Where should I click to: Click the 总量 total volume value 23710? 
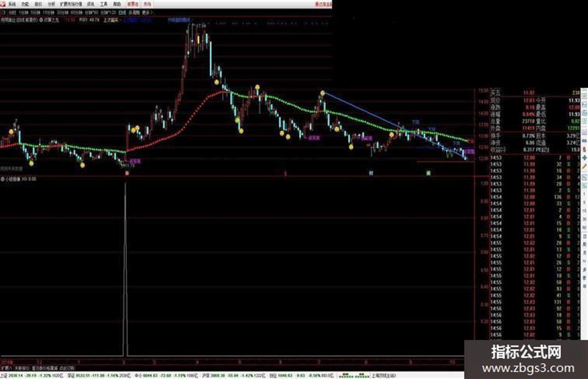pos(528,121)
